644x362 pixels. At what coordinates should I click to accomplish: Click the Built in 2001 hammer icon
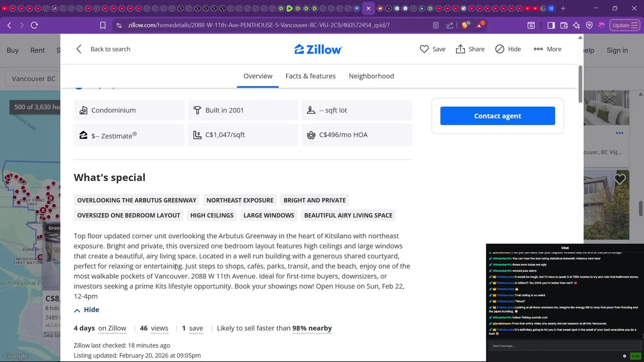(x=197, y=110)
